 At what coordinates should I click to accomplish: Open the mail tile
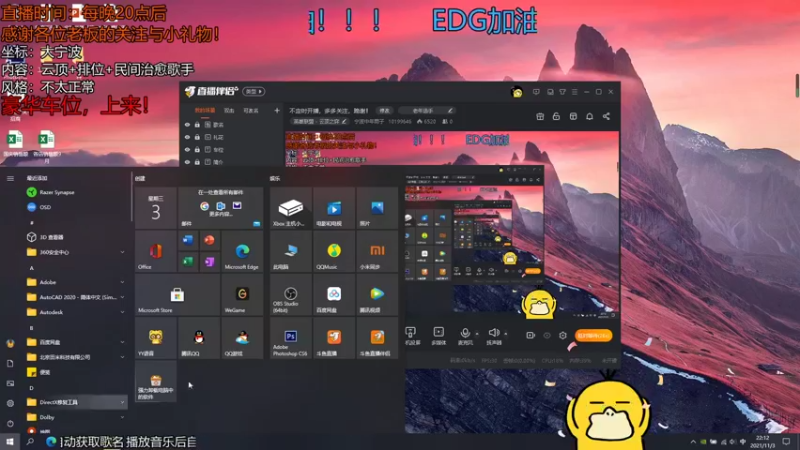point(221,208)
